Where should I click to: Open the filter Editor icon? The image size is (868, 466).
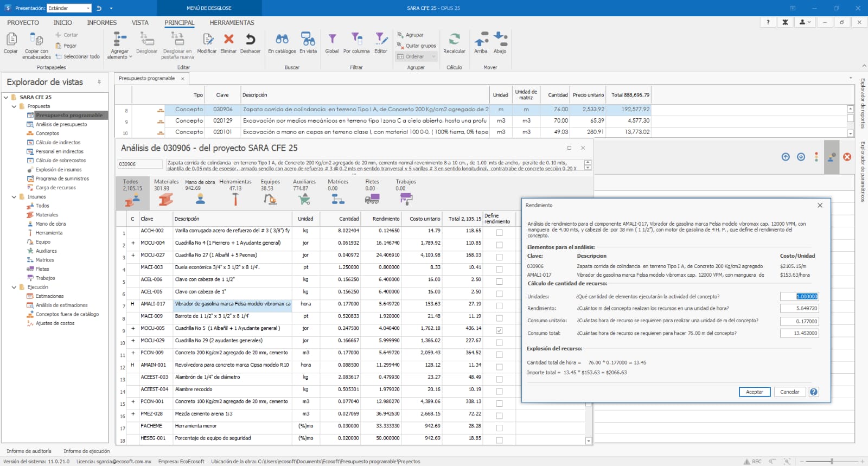coord(381,39)
